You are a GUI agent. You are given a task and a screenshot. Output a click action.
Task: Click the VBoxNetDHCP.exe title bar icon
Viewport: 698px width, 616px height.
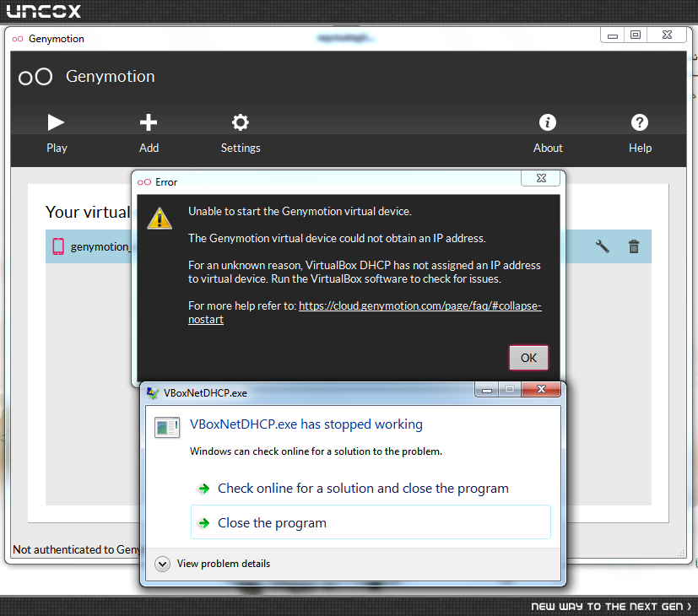pyautogui.click(x=153, y=393)
